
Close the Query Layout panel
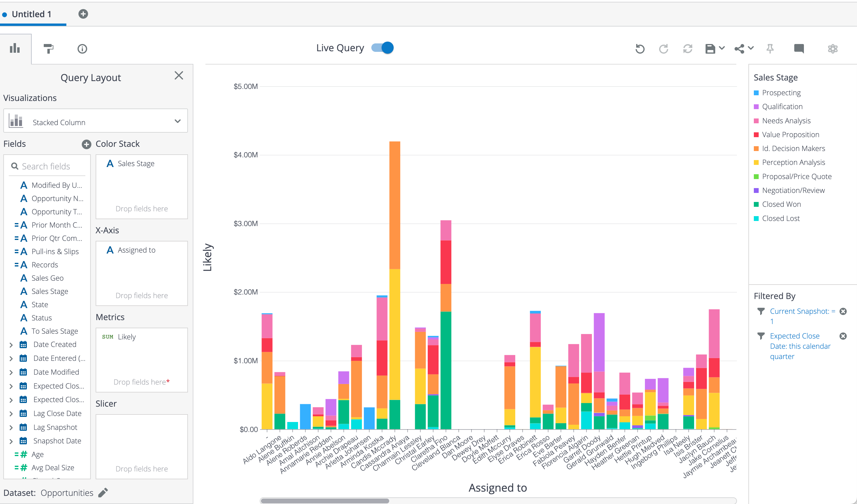[x=179, y=75]
